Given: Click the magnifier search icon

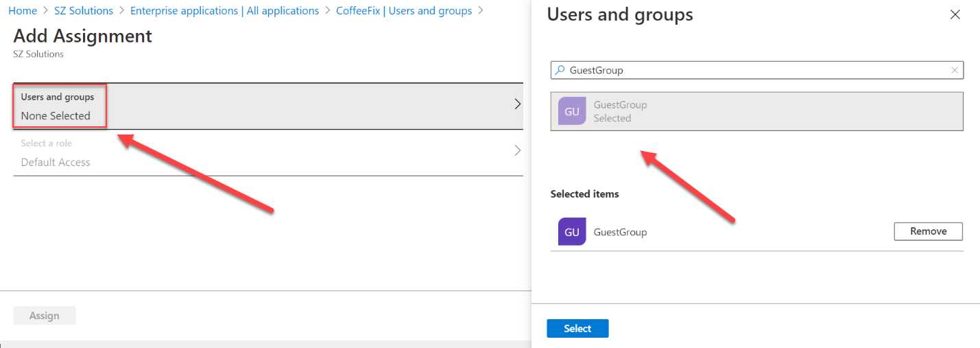Looking at the screenshot, I should pos(560,70).
